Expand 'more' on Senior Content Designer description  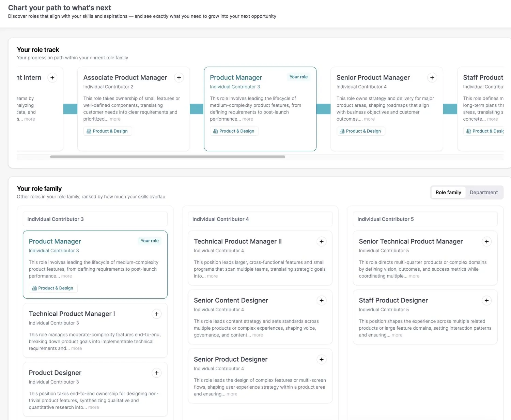point(258,335)
